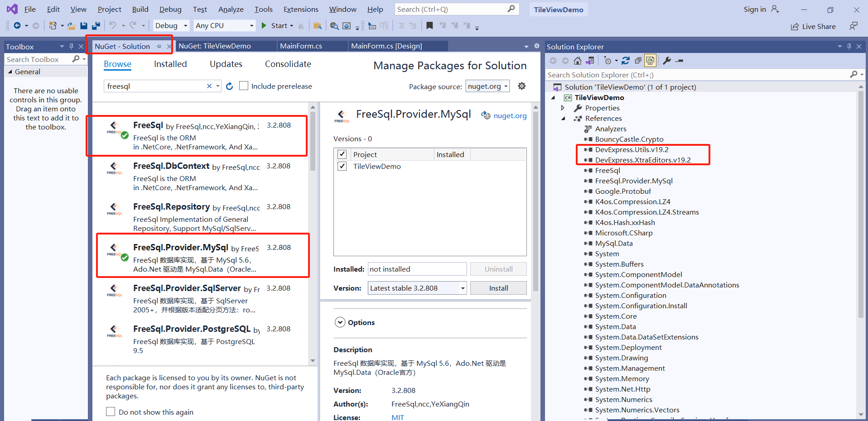Image resolution: width=868 pixels, height=421 pixels.
Task: Check Do not show this again
Action: [111, 411]
